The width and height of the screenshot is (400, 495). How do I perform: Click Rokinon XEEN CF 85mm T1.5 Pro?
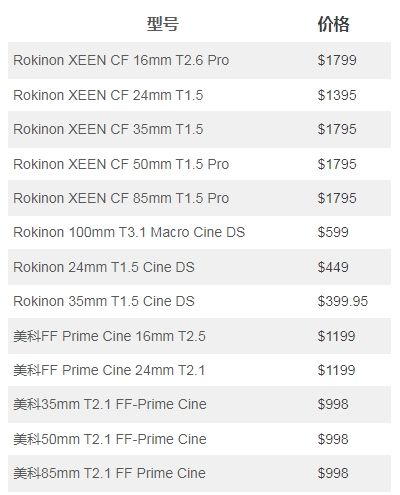tap(121, 198)
